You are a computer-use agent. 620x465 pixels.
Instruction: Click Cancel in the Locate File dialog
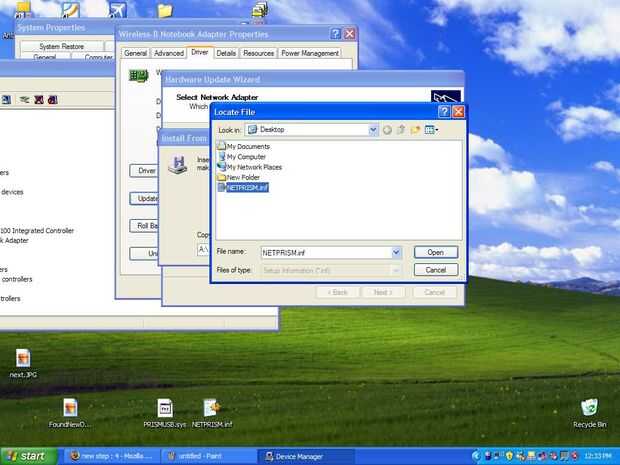pyautogui.click(x=436, y=270)
